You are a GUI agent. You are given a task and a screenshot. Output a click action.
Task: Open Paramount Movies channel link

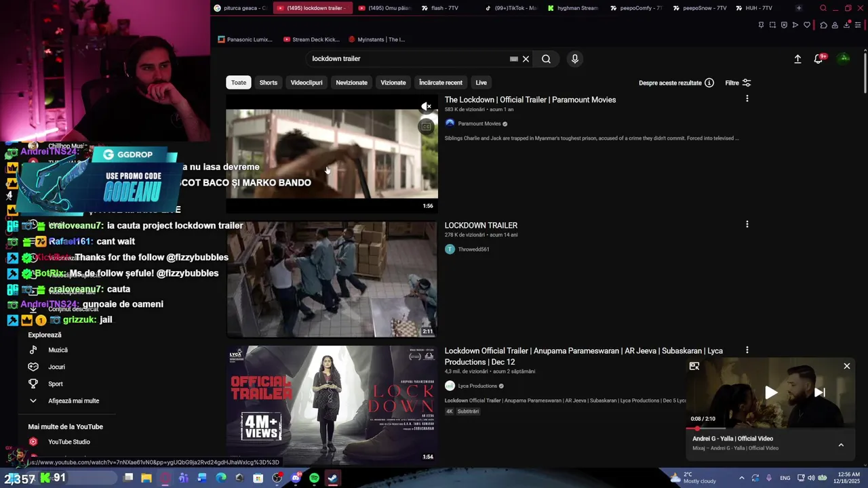479,124
